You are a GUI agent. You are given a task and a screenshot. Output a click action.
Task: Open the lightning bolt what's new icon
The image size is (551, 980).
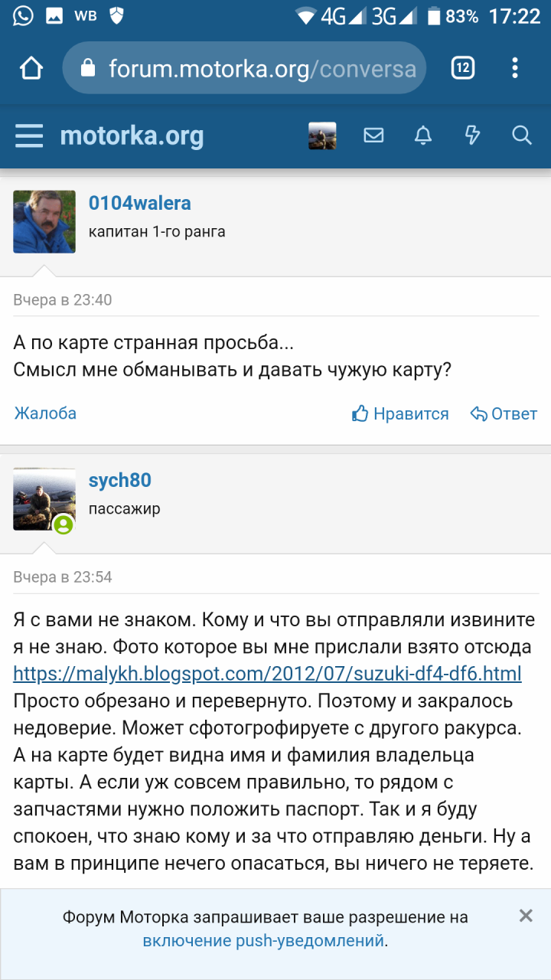472,136
